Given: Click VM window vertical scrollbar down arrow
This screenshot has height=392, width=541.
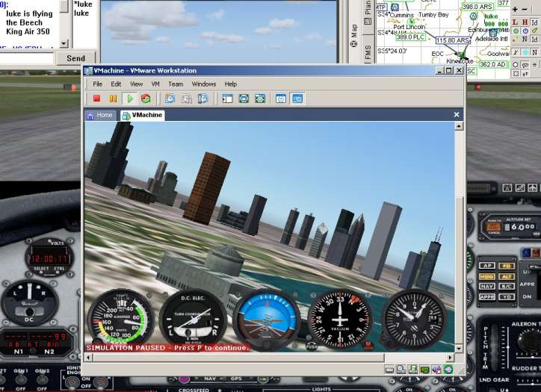Looking at the screenshot, I should (460, 347).
